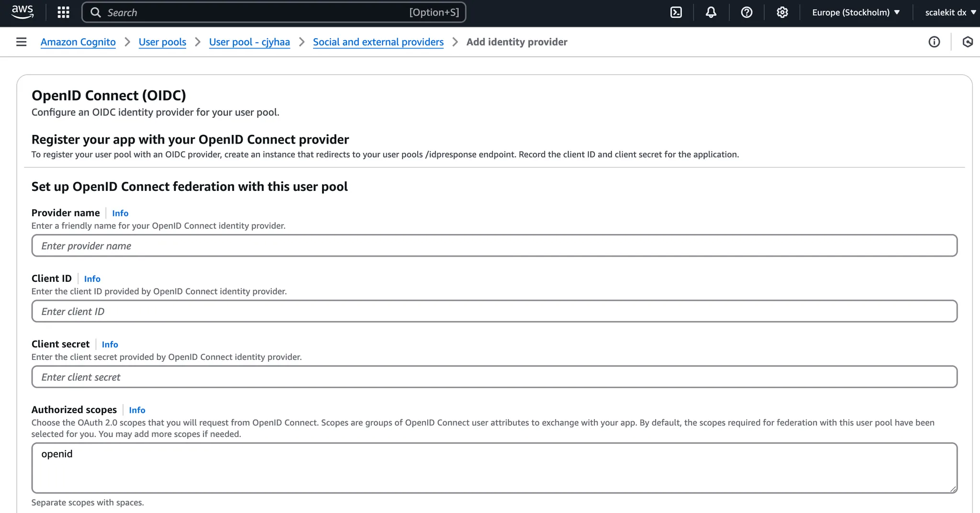Open the AWS CloudShell terminal

coord(676,12)
